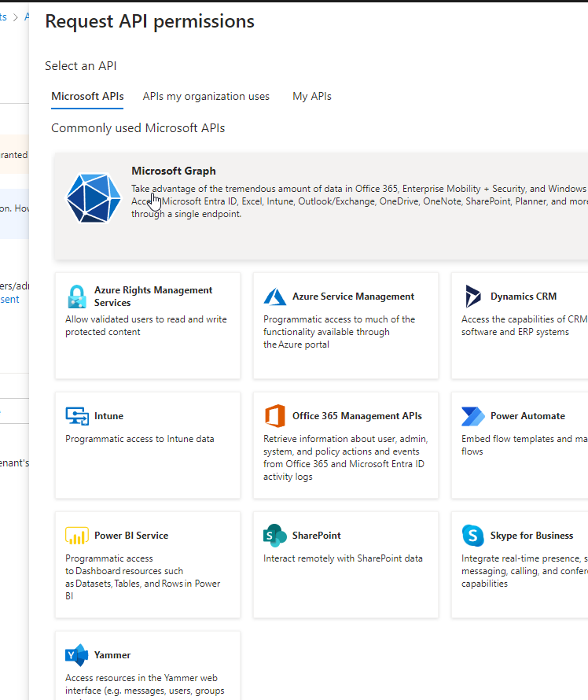Select the Microsoft Graph card title
The height and width of the screenshot is (700, 588).
pyautogui.click(x=174, y=171)
